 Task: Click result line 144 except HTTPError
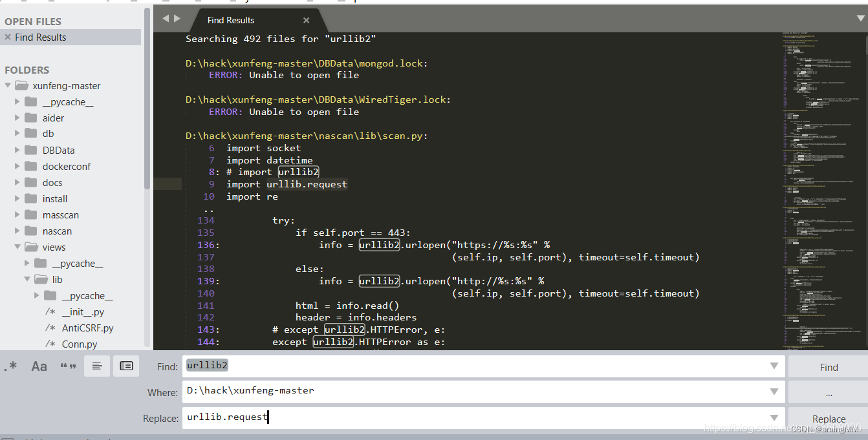coord(321,342)
